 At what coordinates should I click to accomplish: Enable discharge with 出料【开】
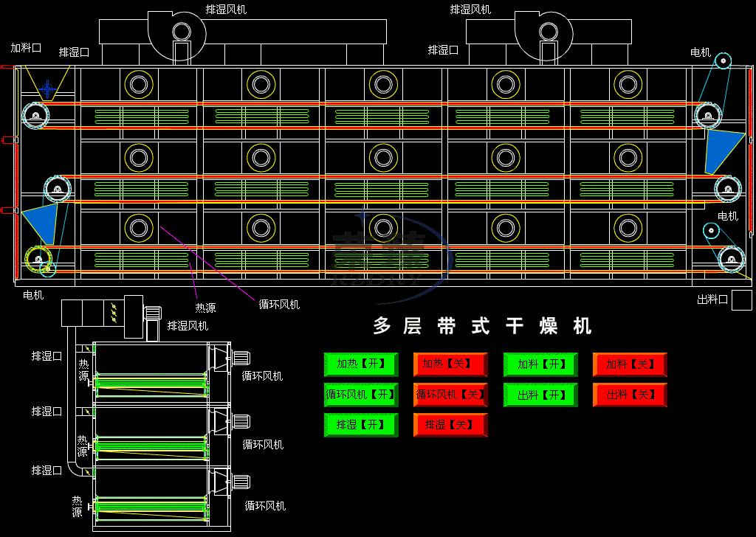pos(540,395)
